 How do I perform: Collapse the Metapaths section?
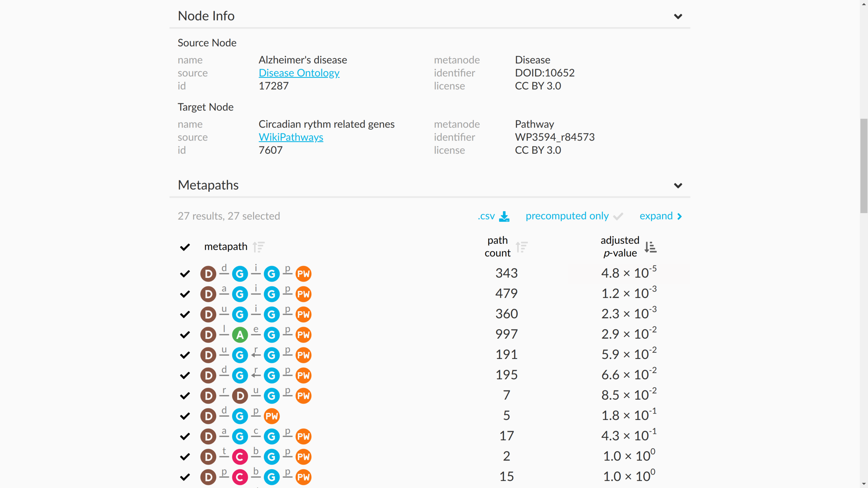(678, 185)
